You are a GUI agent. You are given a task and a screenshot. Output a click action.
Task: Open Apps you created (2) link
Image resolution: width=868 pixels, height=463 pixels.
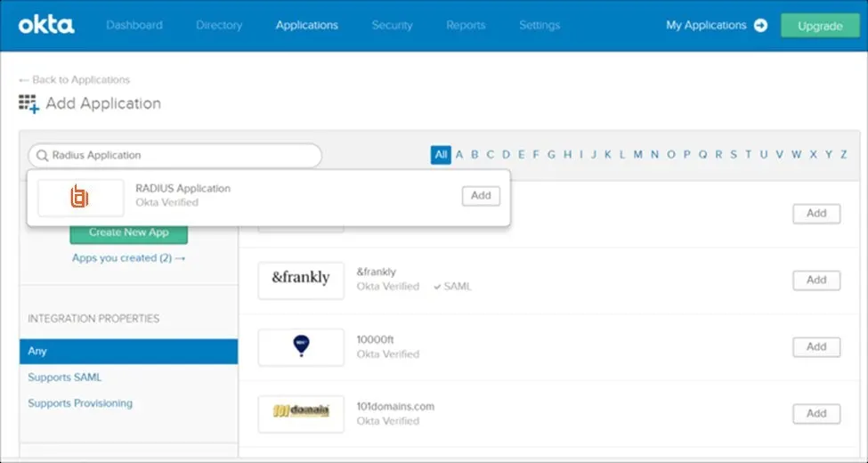pos(128,258)
